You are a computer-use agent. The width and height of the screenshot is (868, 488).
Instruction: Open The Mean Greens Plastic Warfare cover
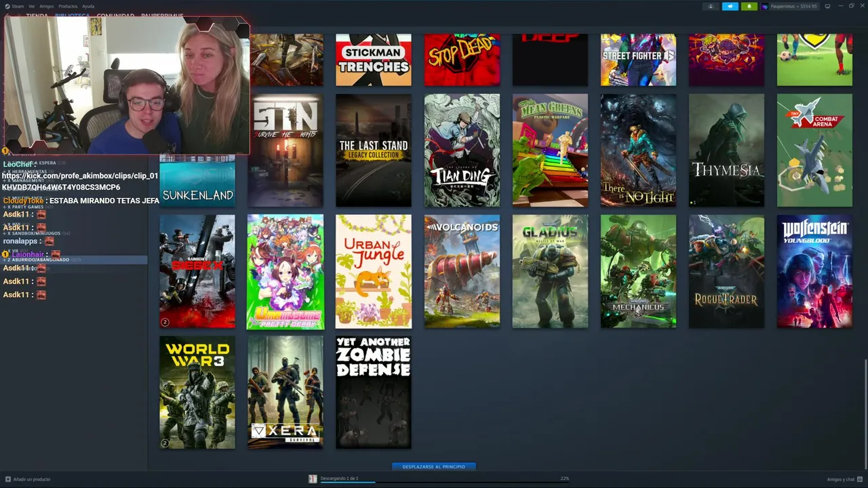coord(550,150)
